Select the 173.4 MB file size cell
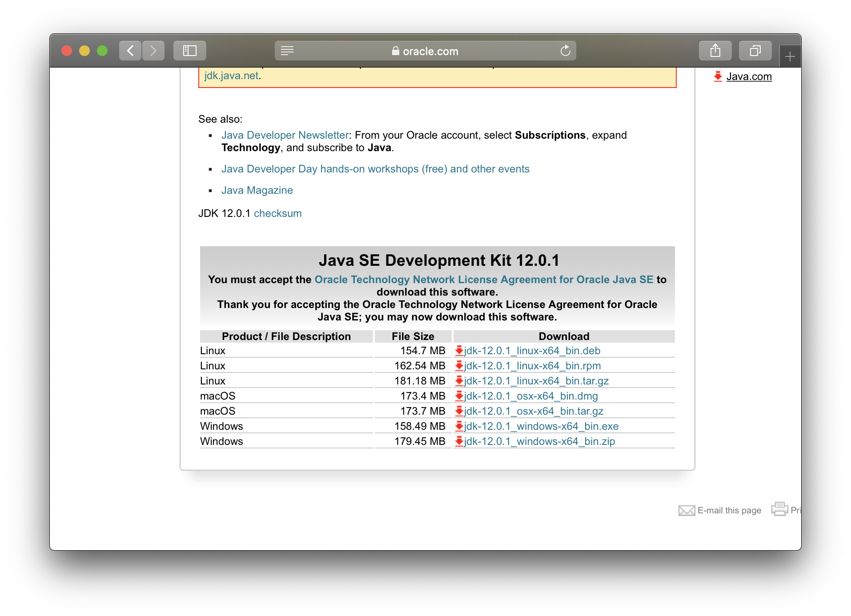This screenshot has height=616, width=851. pos(413,396)
